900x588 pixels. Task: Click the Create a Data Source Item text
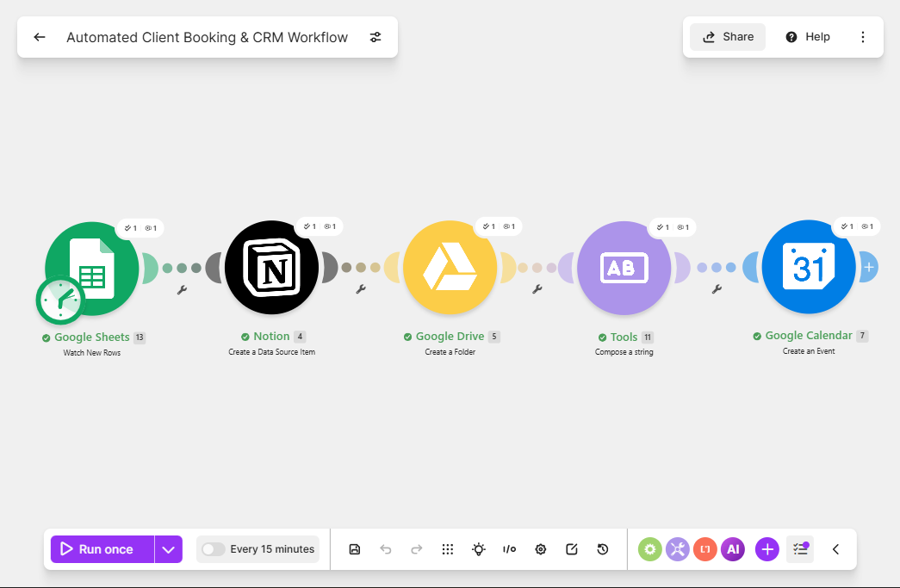(x=271, y=352)
